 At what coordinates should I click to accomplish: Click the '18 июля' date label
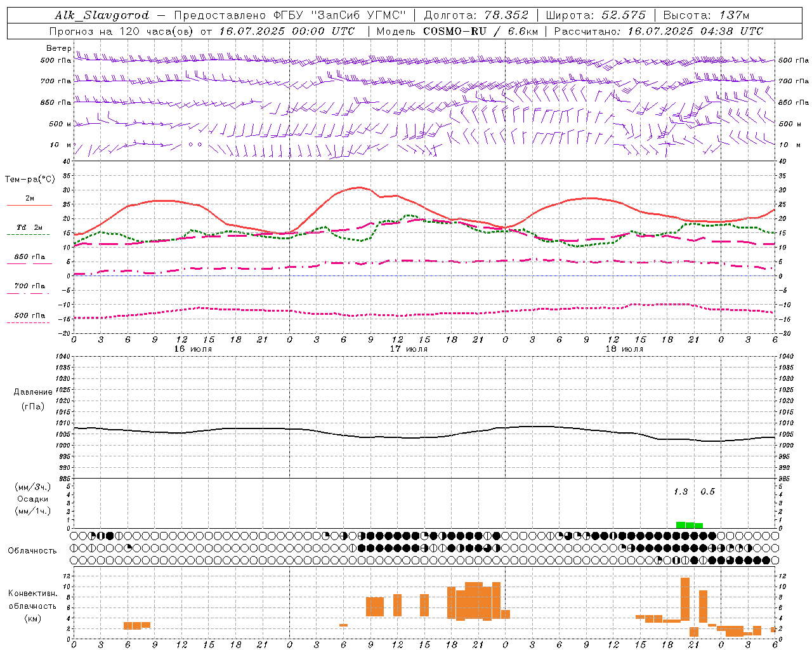(x=625, y=349)
